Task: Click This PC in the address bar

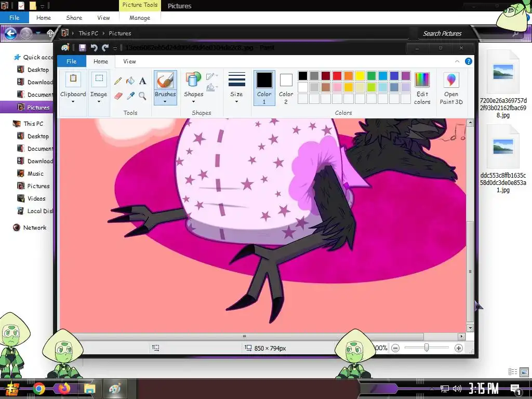Action: [88, 33]
